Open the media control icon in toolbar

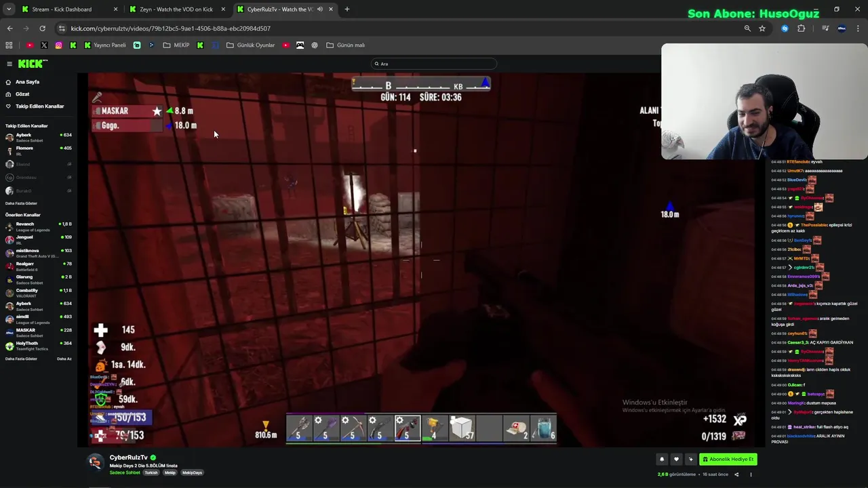[825, 28]
